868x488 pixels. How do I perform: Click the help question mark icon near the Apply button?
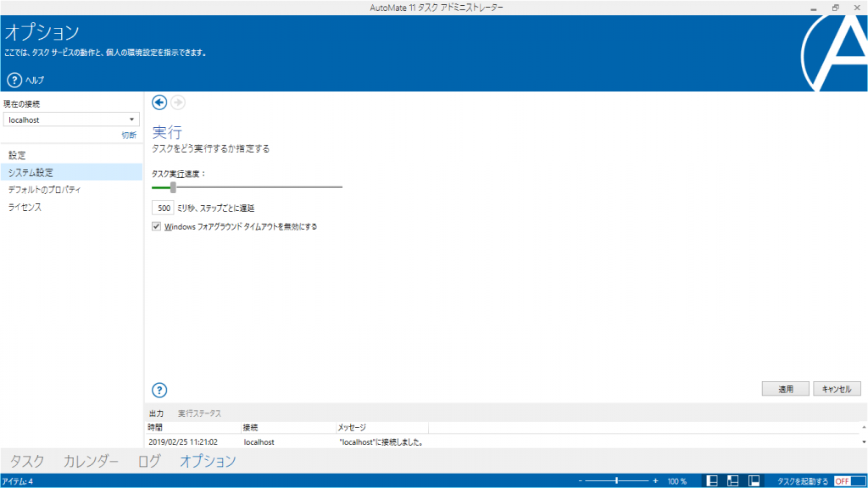point(159,390)
